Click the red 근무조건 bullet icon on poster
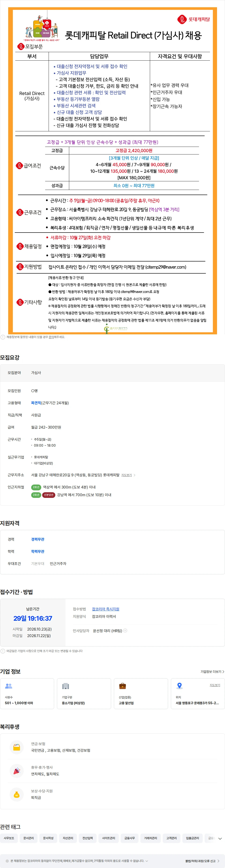This screenshot has width=225, height=868. [20, 212]
